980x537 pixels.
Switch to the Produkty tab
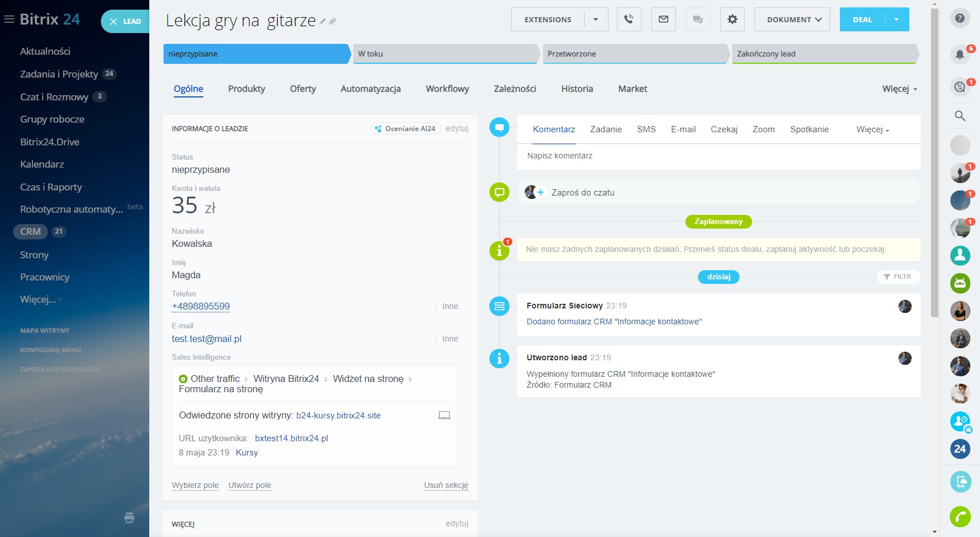tap(246, 89)
